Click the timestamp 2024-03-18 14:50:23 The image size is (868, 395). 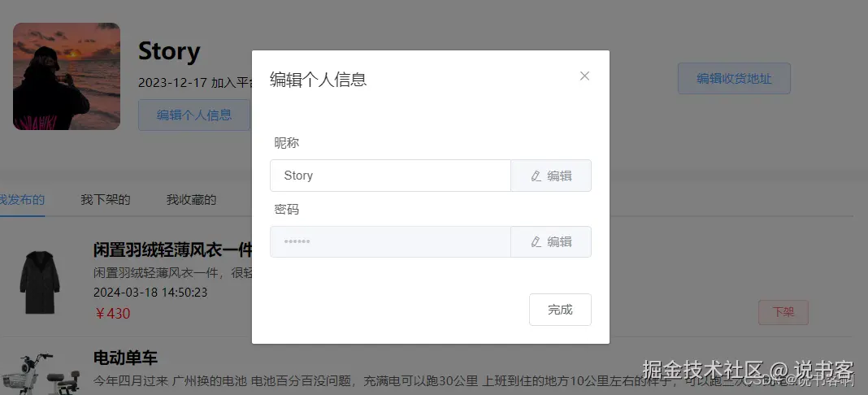coord(150,292)
